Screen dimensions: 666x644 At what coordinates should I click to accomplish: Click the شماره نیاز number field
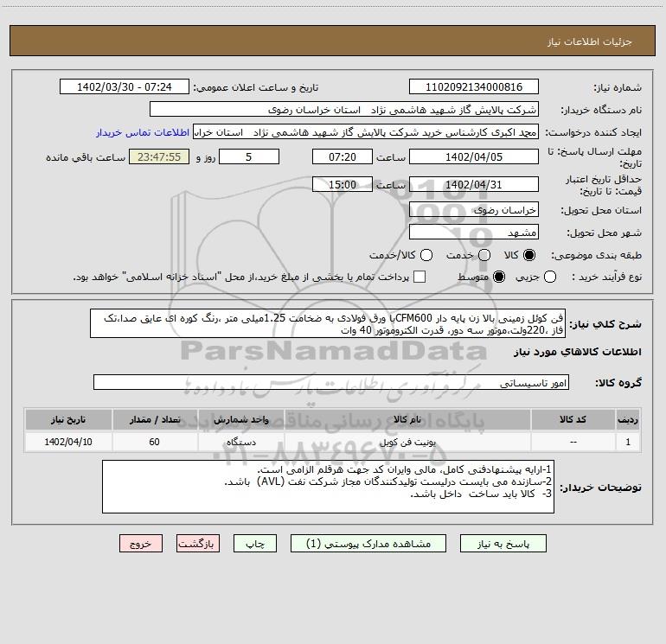tap(473, 87)
